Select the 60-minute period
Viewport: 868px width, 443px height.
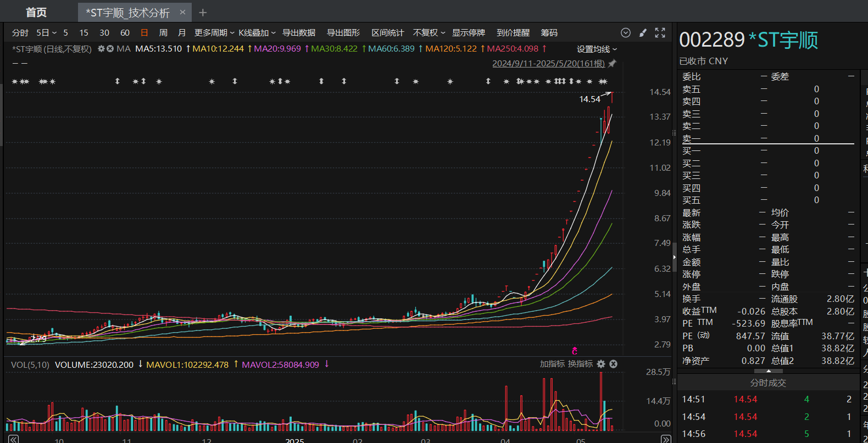pos(125,33)
